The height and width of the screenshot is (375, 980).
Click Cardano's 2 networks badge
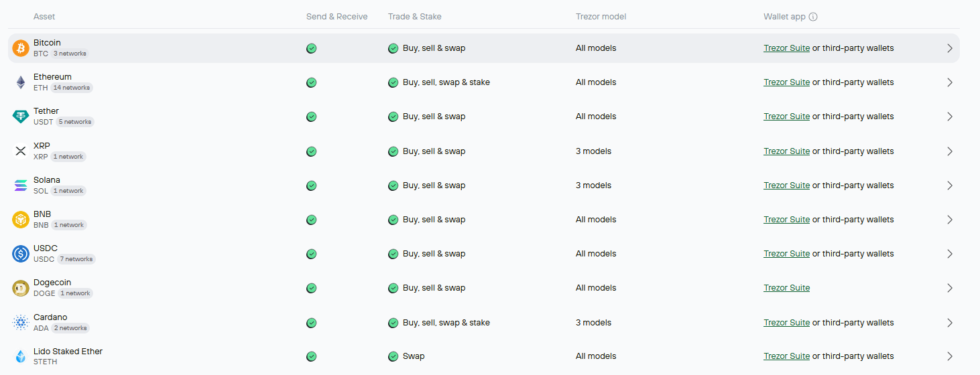pos(70,328)
